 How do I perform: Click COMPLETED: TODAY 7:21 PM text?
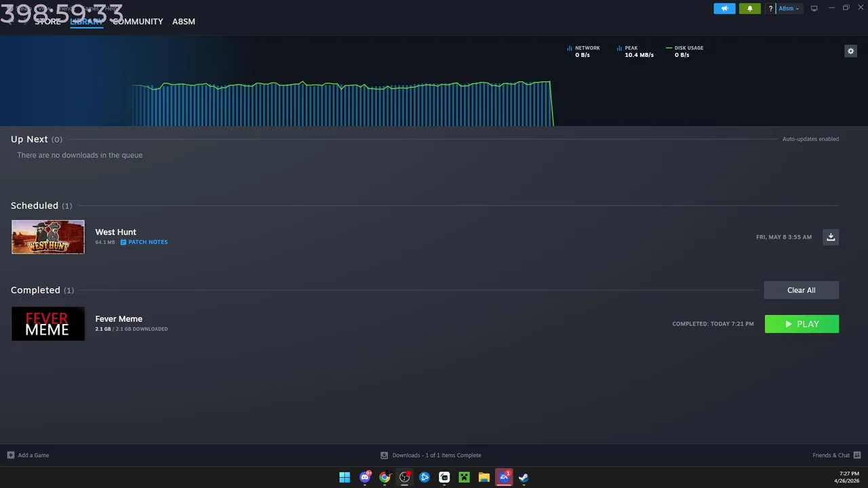point(713,324)
